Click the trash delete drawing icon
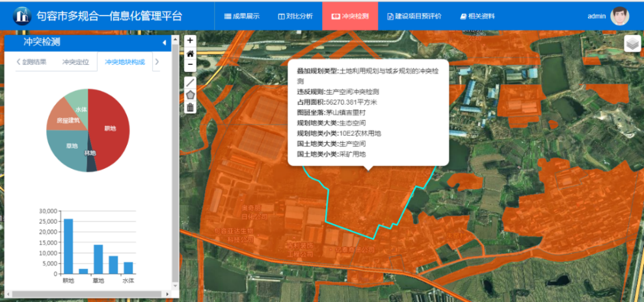The image size is (644, 302). click(x=190, y=107)
